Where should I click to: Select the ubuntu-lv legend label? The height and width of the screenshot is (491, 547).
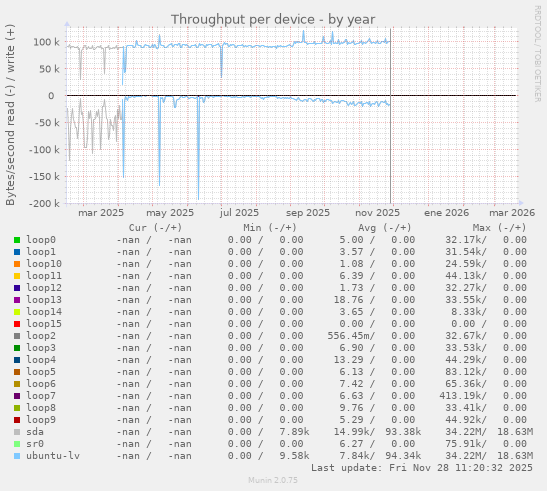tap(53, 456)
